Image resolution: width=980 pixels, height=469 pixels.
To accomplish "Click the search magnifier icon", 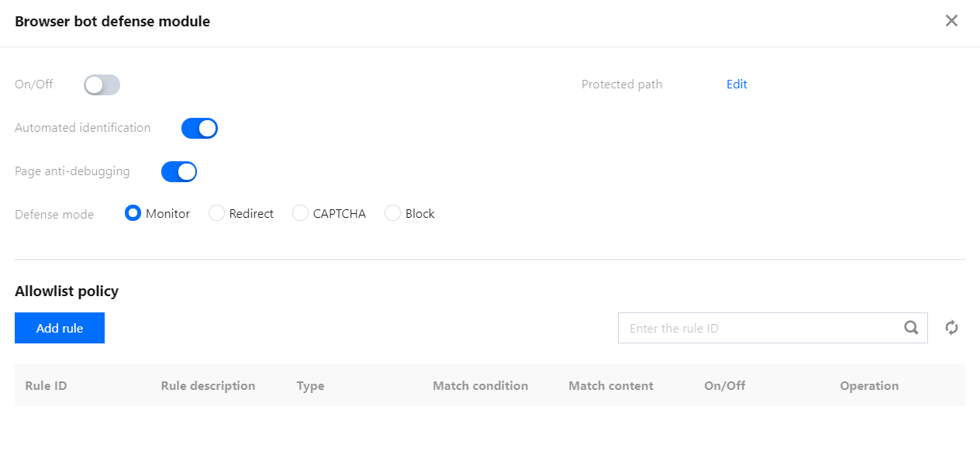I will coord(911,328).
